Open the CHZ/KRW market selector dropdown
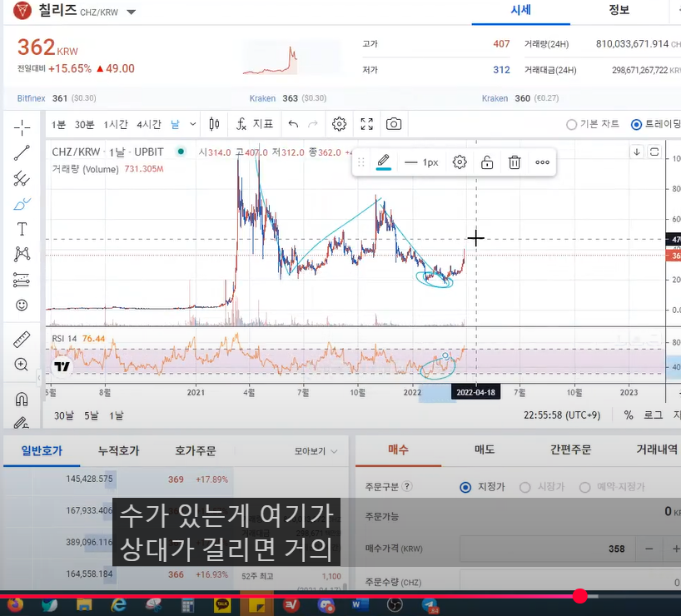The width and height of the screenshot is (681, 616). pyautogui.click(x=132, y=12)
